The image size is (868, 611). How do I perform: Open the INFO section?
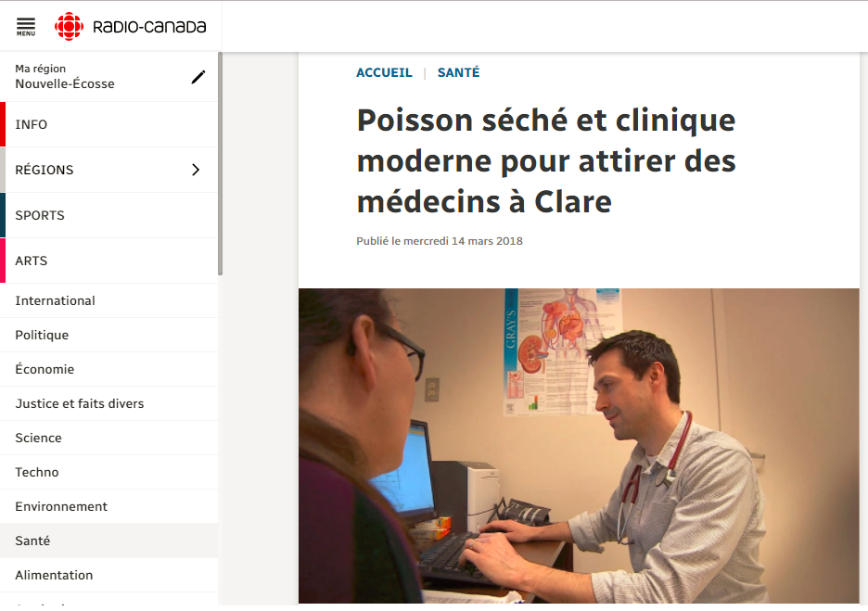[109, 124]
